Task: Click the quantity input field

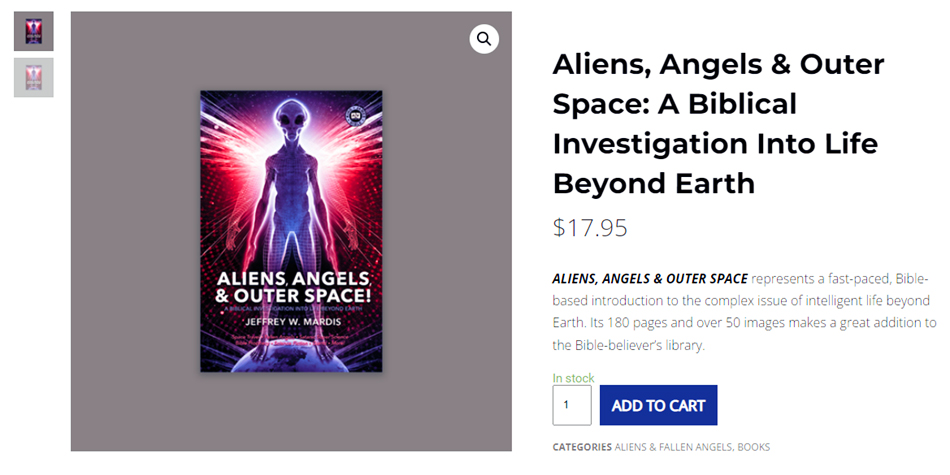Action: [572, 405]
